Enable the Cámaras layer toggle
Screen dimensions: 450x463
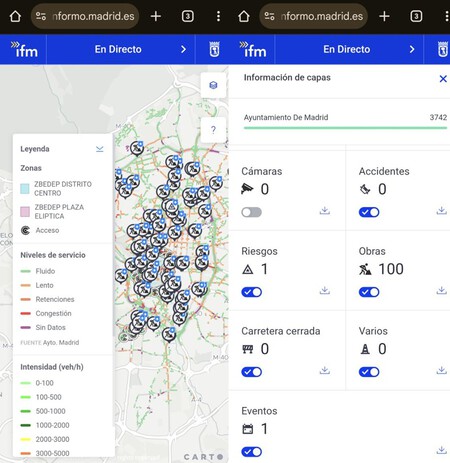pos(251,212)
